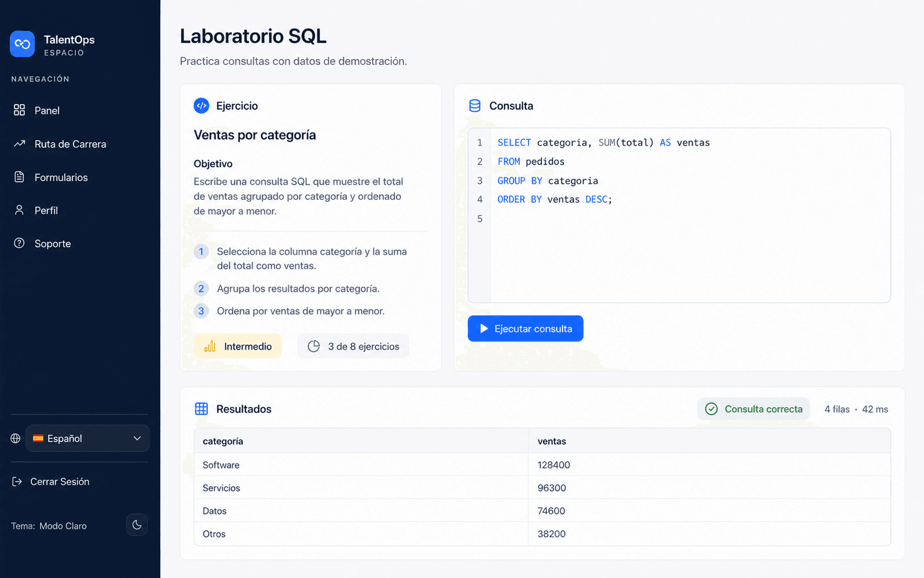Expand the language selector chevron

tap(137, 438)
